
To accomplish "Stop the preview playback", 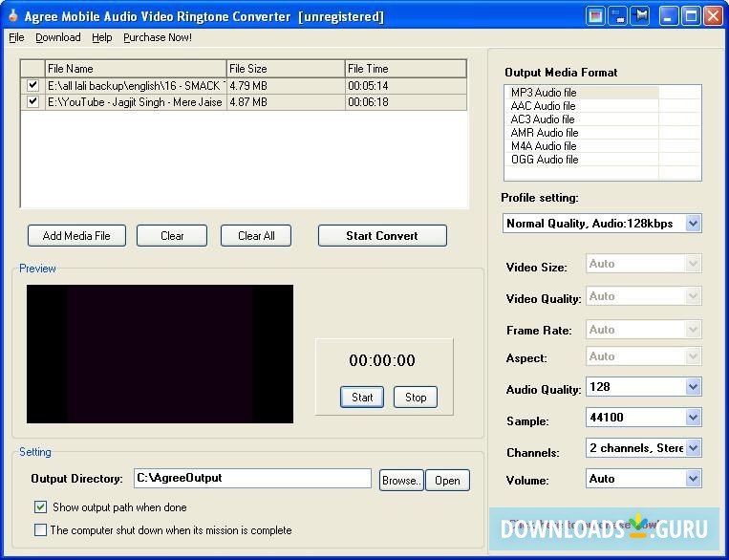I will tap(416, 398).
